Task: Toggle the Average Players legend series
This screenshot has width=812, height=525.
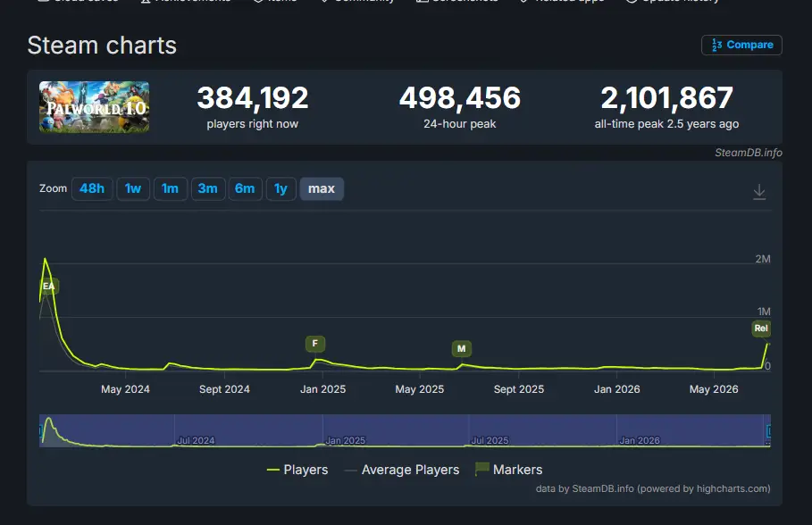Action: (402, 470)
